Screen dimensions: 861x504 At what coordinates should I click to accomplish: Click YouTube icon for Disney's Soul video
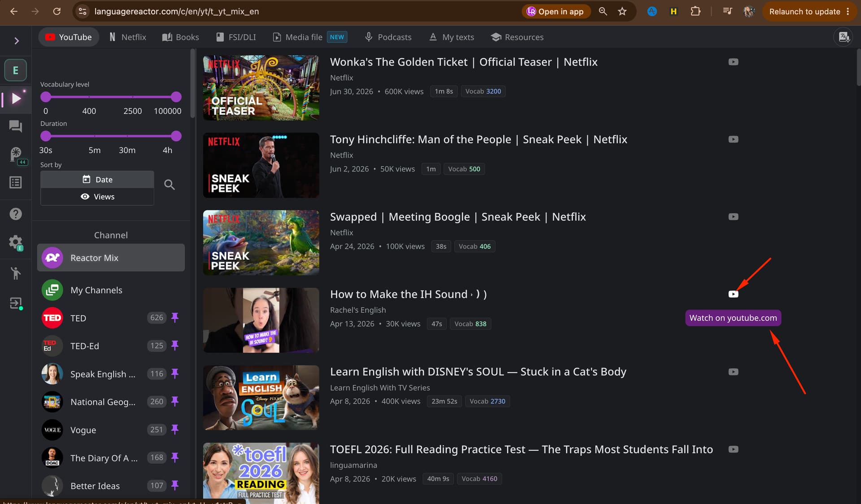733,372
